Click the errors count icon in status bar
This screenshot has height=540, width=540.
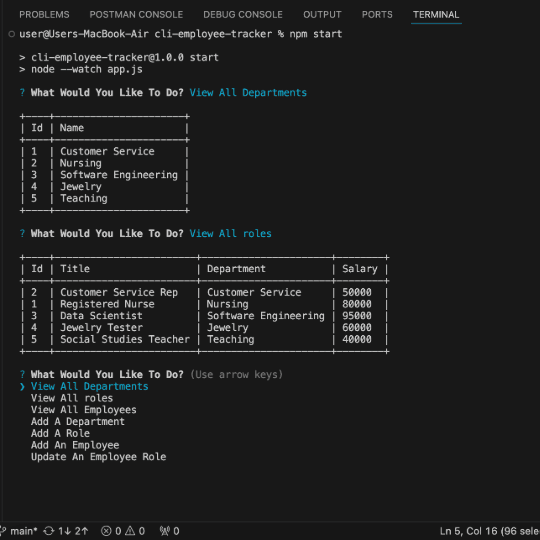tap(106, 531)
